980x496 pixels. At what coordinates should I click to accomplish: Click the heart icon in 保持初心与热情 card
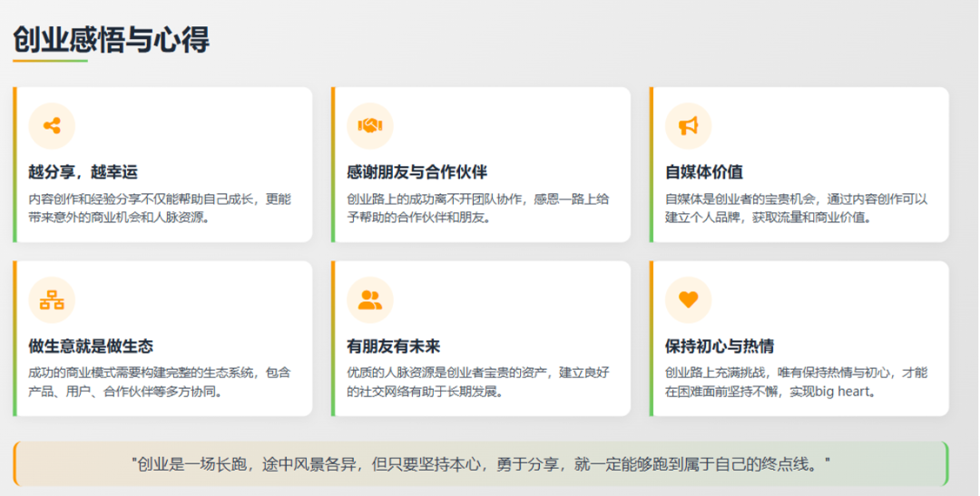coord(688,300)
